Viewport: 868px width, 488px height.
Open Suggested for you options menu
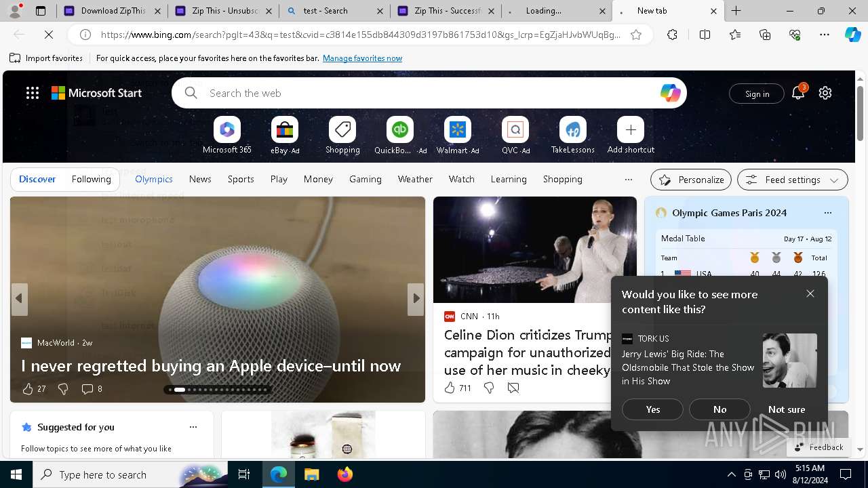(193, 427)
